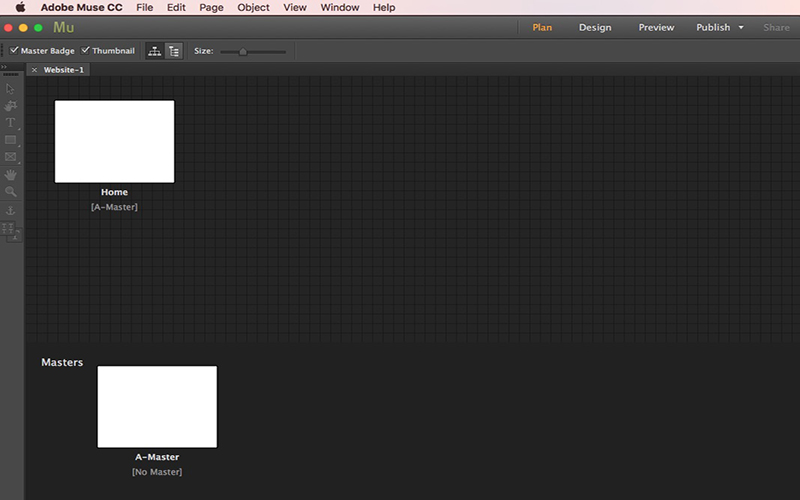
Task: Click the Preview mode link
Action: point(656,28)
